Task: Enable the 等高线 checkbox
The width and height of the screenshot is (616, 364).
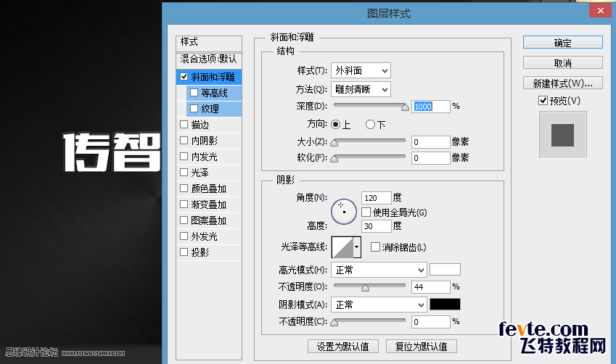Action: [194, 93]
